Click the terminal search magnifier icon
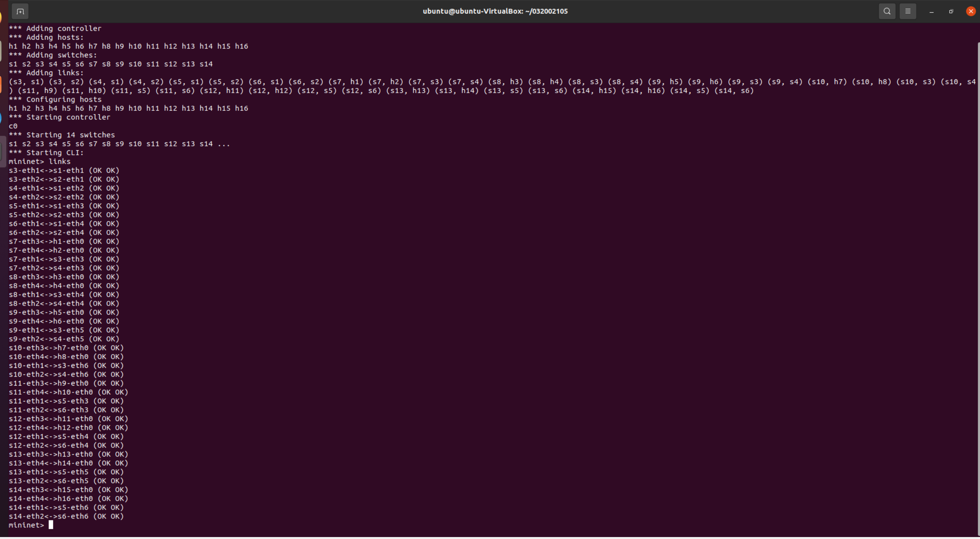 (x=887, y=11)
